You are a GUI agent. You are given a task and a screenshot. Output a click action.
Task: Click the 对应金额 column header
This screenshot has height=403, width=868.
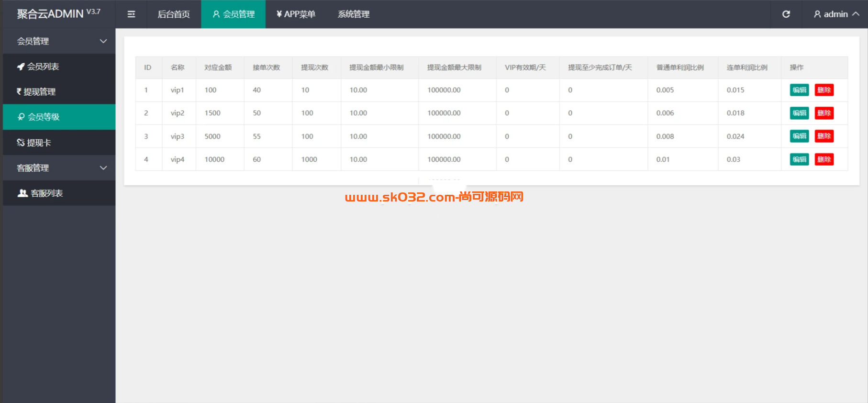pyautogui.click(x=220, y=67)
